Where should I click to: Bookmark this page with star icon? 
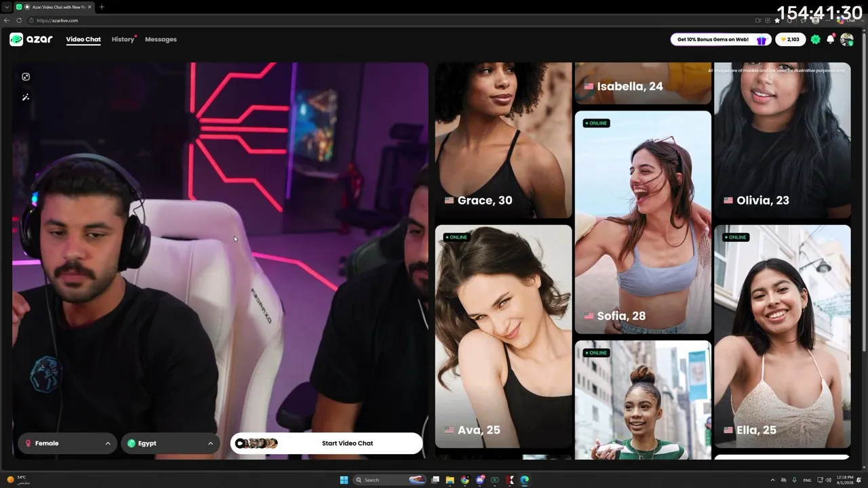click(x=777, y=20)
